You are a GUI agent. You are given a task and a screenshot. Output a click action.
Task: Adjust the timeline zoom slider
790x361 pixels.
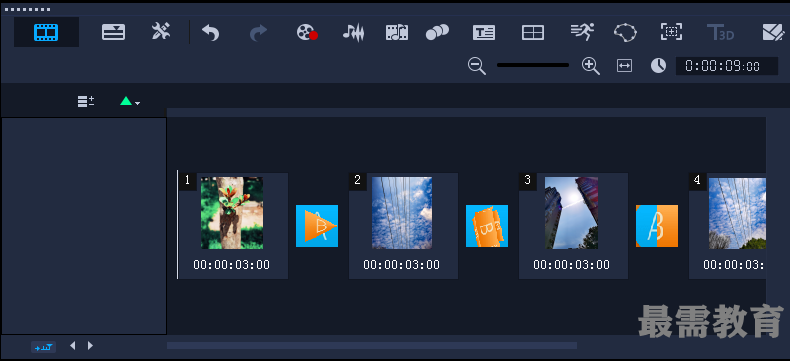coord(533,65)
